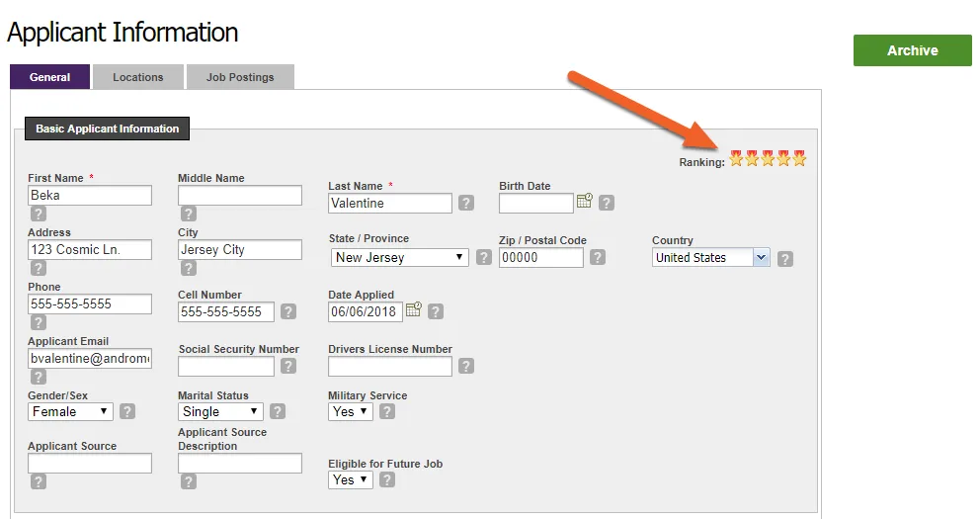The image size is (980, 519).
Task: Switch to the Job Postings tab
Action: click(240, 77)
